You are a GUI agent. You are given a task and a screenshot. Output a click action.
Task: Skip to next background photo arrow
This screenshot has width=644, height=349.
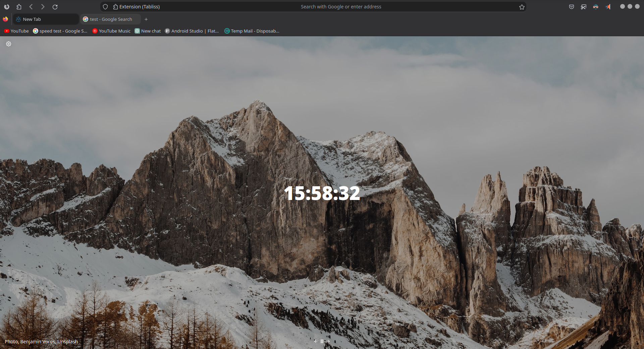[x=328, y=341]
